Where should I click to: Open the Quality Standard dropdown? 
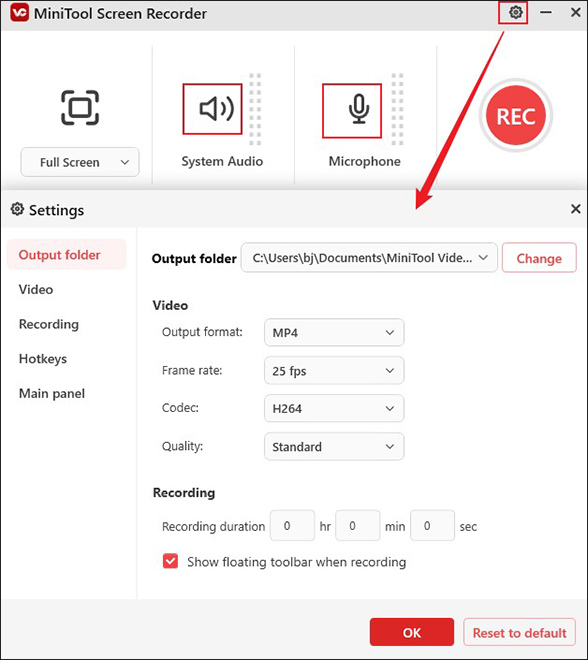click(334, 446)
